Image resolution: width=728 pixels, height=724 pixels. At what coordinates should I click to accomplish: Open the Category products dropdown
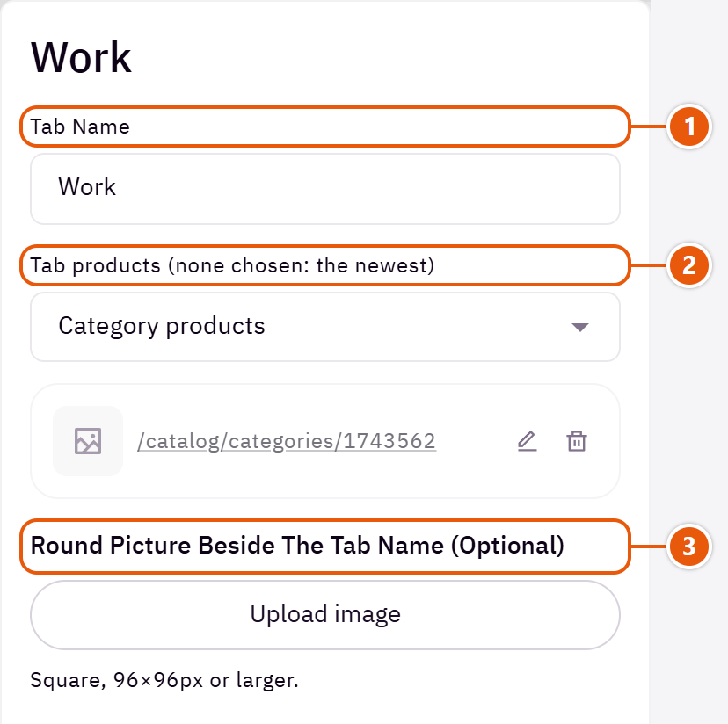coord(325,327)
